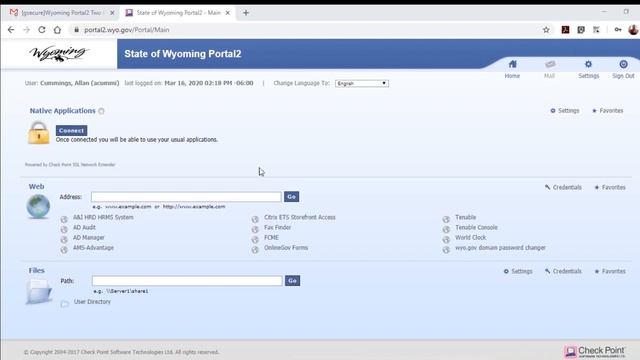Click the icon beside OnlineGov Forms
Screen dimensions: 640x360
[x=255, y=250]
